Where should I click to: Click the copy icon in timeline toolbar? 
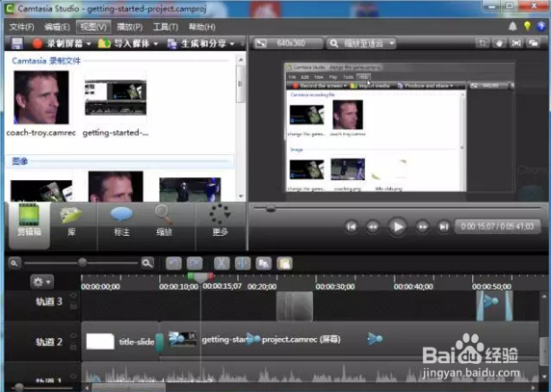(264, 264)
